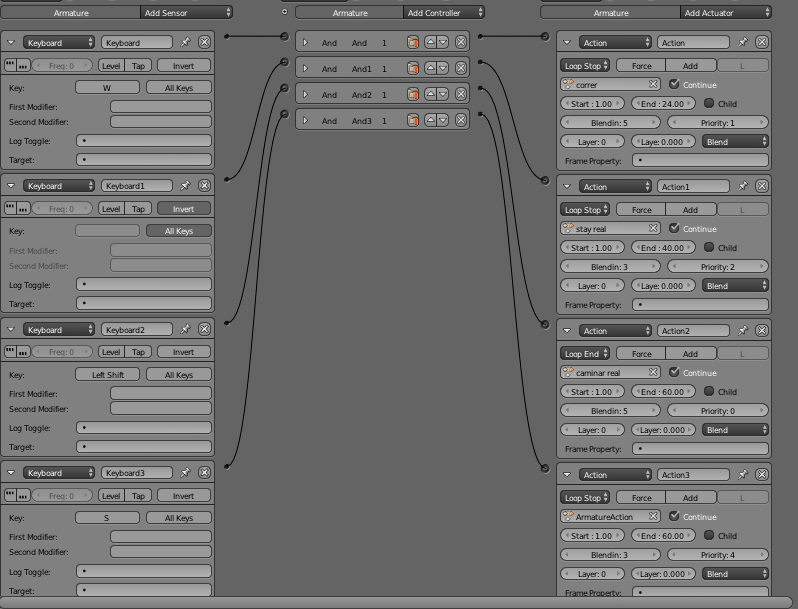Enable Child on ArmatureAction actuator
Screen dimensions: 798x609
click(709, 535)
